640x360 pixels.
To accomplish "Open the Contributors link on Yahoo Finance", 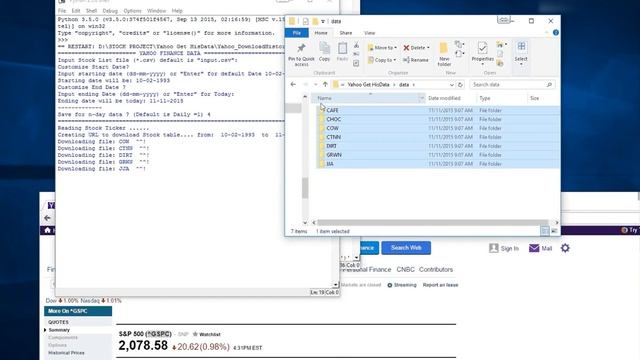I will pos(436,269).
